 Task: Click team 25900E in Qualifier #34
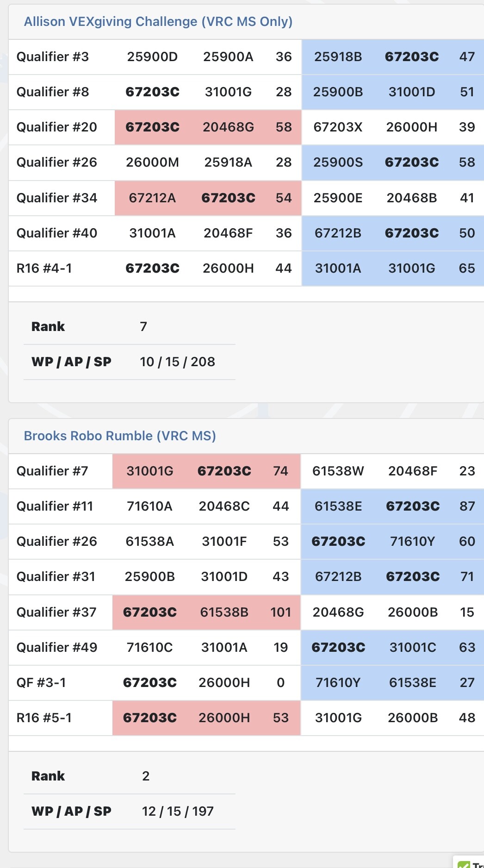[x=338, y=198]
